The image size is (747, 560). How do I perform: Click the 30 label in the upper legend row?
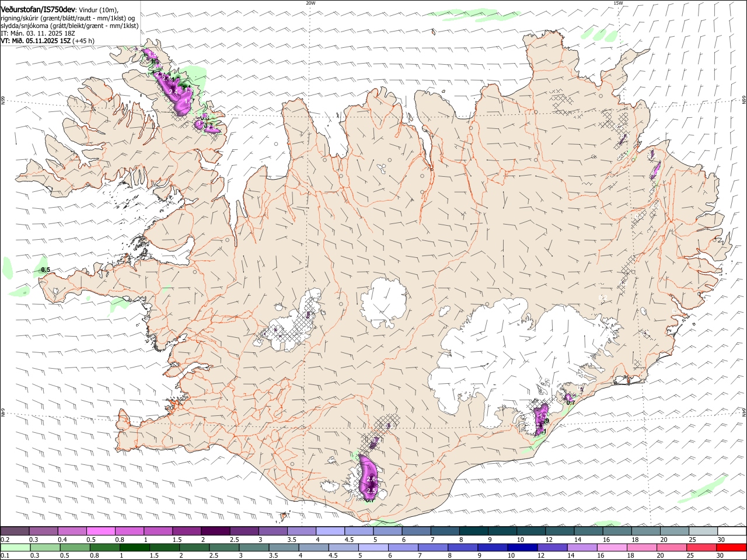click(x=721, y=540)
